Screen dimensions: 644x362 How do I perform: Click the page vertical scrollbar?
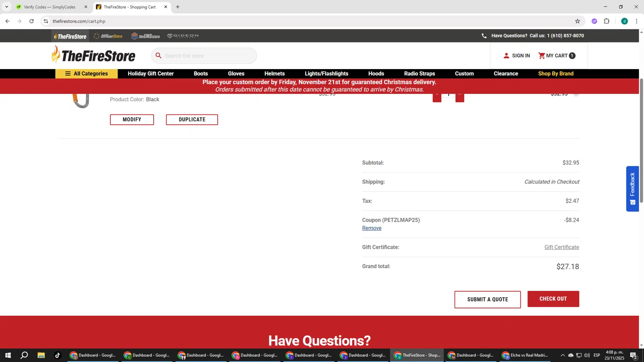tap(641, 141)
